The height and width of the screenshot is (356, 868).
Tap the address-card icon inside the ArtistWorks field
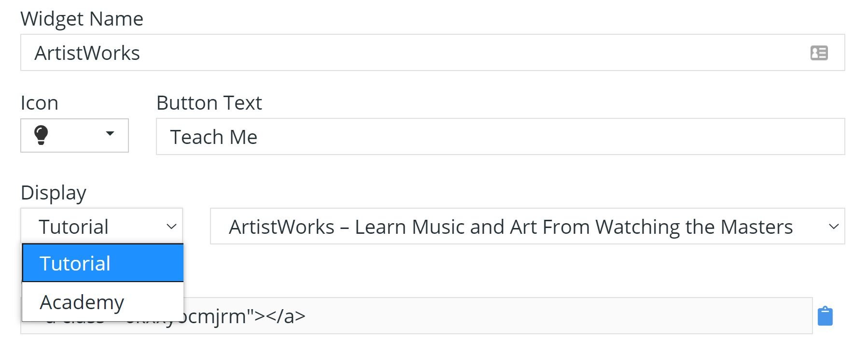pyautogui.click(x=820, y=53)
